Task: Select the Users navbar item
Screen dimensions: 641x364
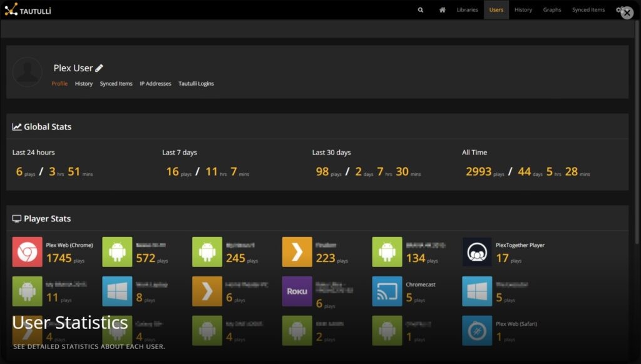Action: [496, 10]
